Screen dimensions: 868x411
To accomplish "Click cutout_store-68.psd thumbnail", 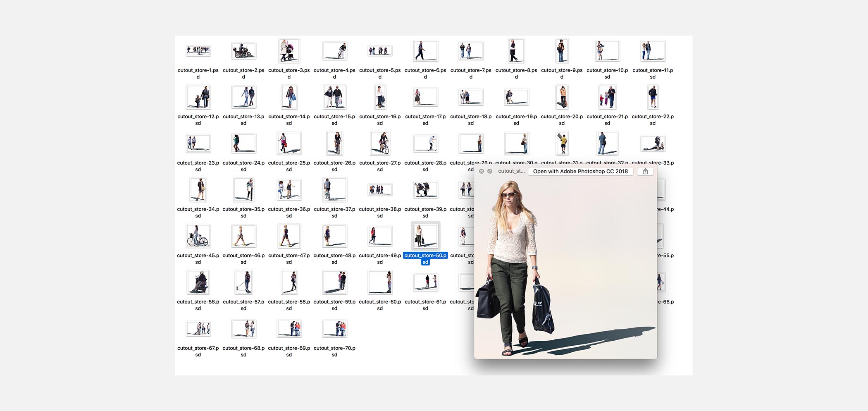I will tap(244, 329).
